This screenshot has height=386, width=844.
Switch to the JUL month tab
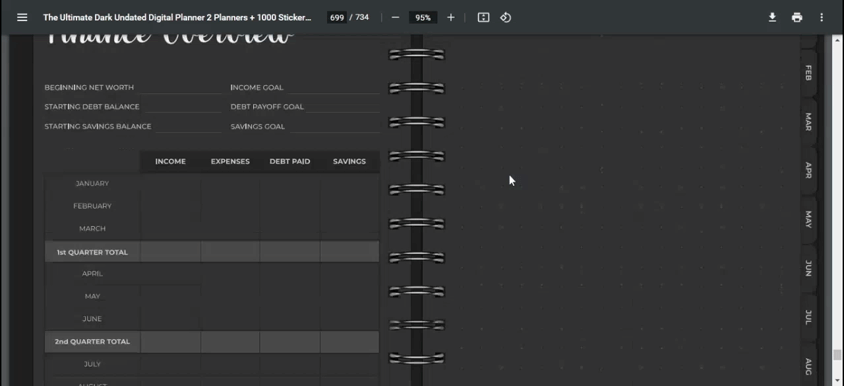[x=808, y=317]
